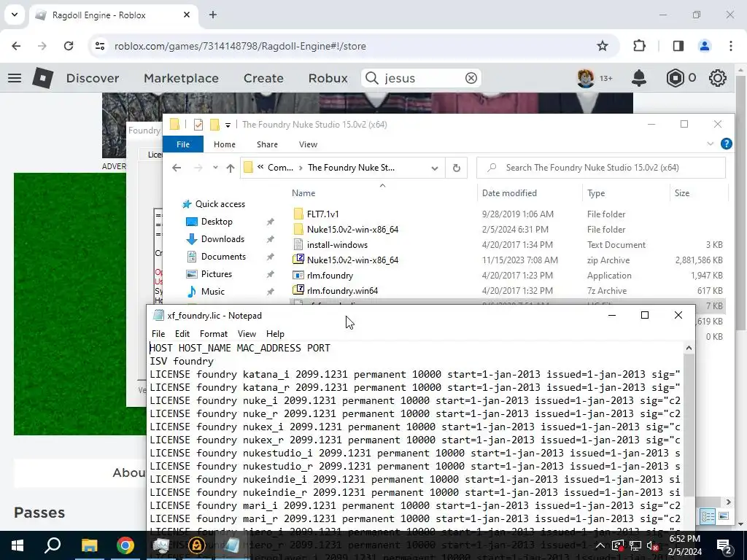The image size is (747, 560).
Task: Sort files by Name column
Action: tap(303, 192)
